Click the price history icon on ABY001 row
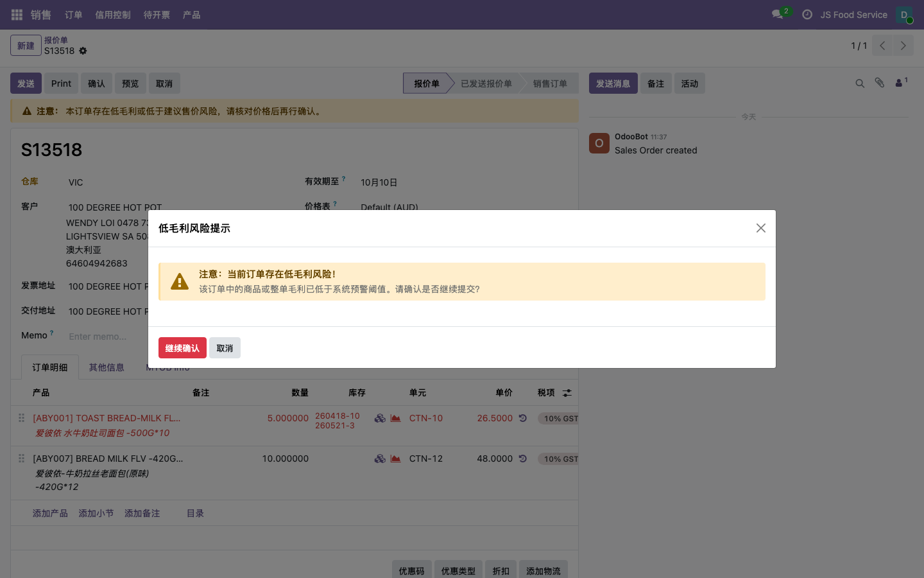The width and height of the screenshot is (924, 578). point(523,418)
